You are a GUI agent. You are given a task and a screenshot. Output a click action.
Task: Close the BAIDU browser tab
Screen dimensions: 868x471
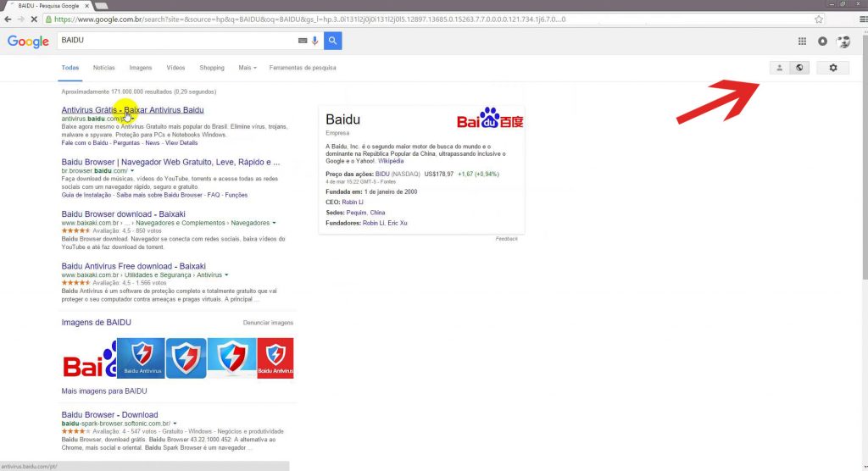(86, 6)
